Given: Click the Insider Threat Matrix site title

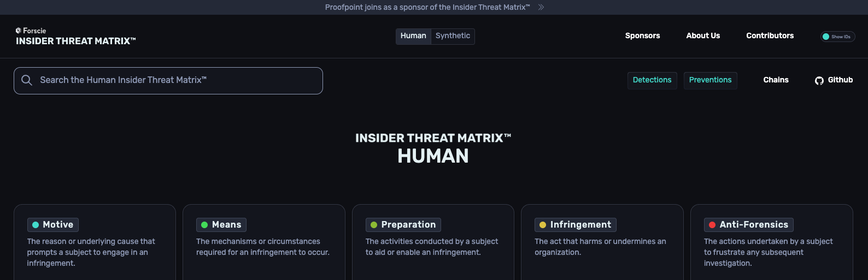Looking at the screenshot, I should pyautogui.click(x=75, y=41).
